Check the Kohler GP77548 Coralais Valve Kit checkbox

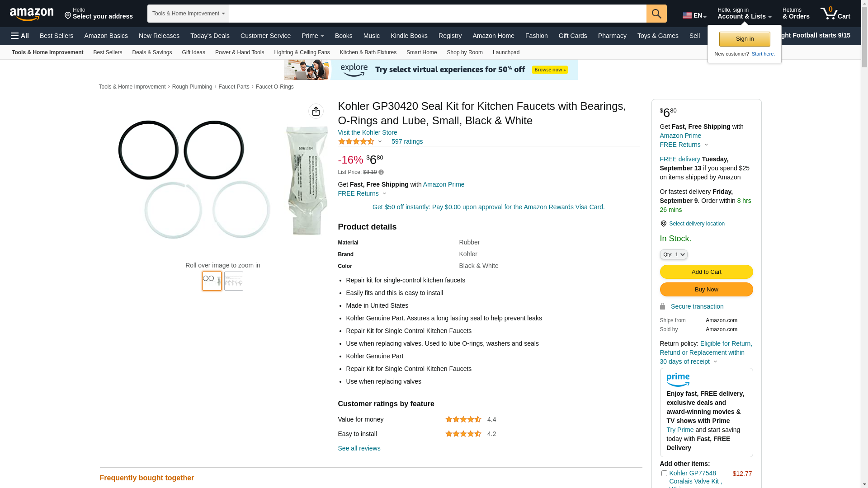click(664, 474)
